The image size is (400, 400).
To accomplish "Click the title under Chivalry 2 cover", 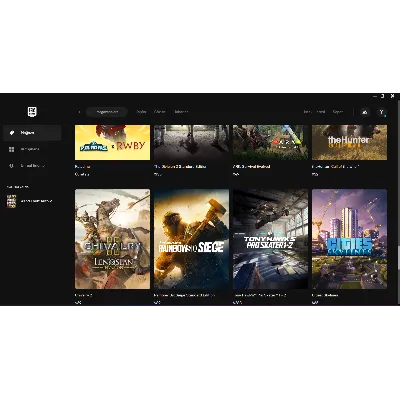I will click(x=83, y=295).
